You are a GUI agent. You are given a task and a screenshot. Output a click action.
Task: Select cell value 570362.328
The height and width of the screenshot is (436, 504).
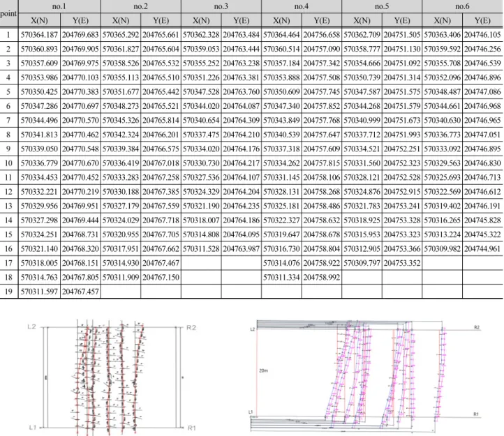click(x=201, y=35)
